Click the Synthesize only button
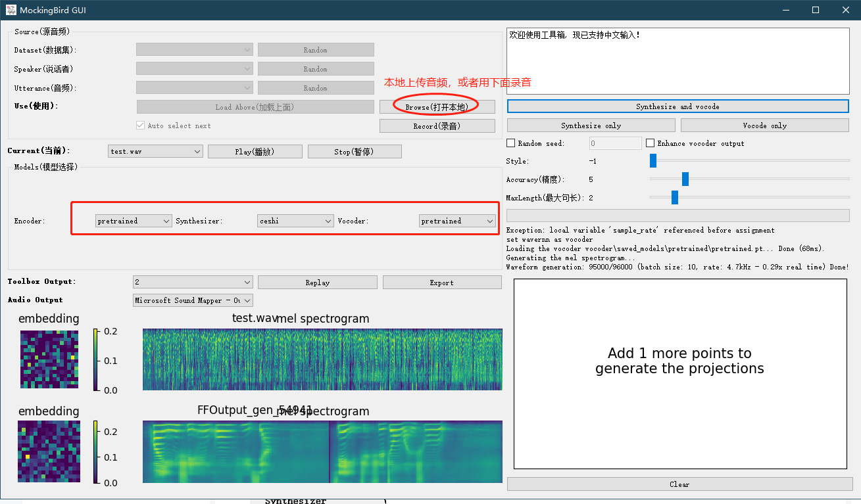Image resolution: width=861 pixels, height=504 pixels. click(x=591, y=126)
